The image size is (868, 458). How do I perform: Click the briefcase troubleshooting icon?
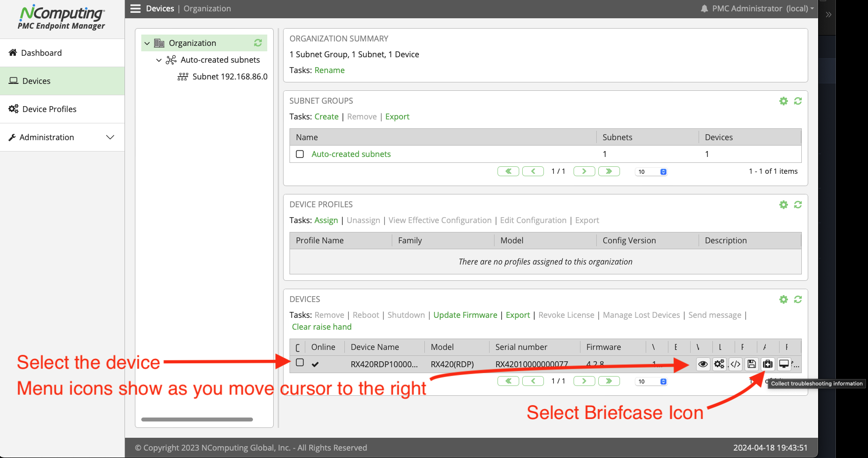[x=768, y=364]
